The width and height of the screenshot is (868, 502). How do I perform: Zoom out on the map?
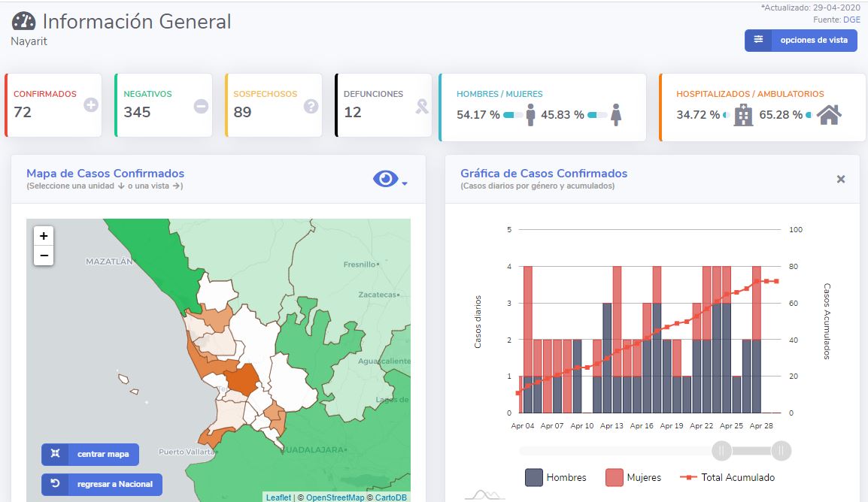(x=44, y=256)
